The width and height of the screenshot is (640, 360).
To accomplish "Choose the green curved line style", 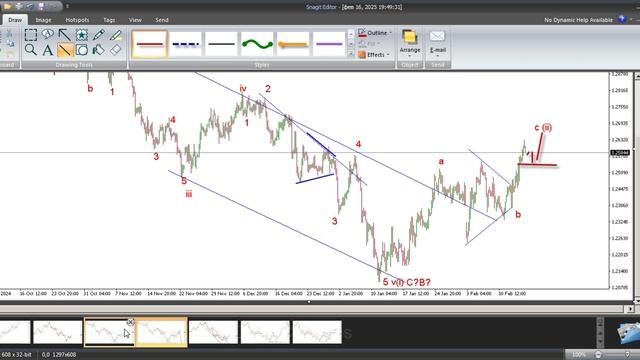I will pyautogui.click(x=257, y=44).
